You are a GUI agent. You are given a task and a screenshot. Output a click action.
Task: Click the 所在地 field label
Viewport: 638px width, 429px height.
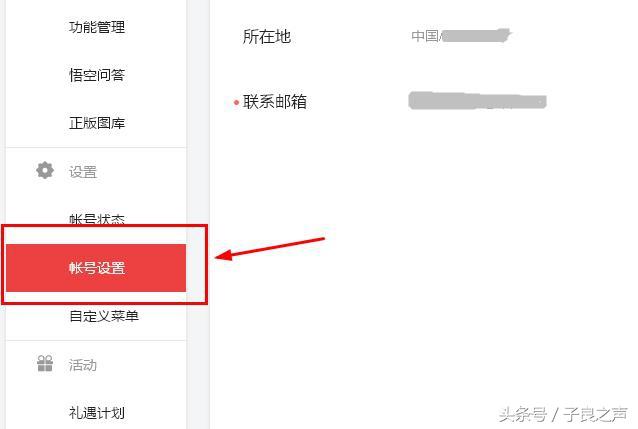tap(267, 37)
